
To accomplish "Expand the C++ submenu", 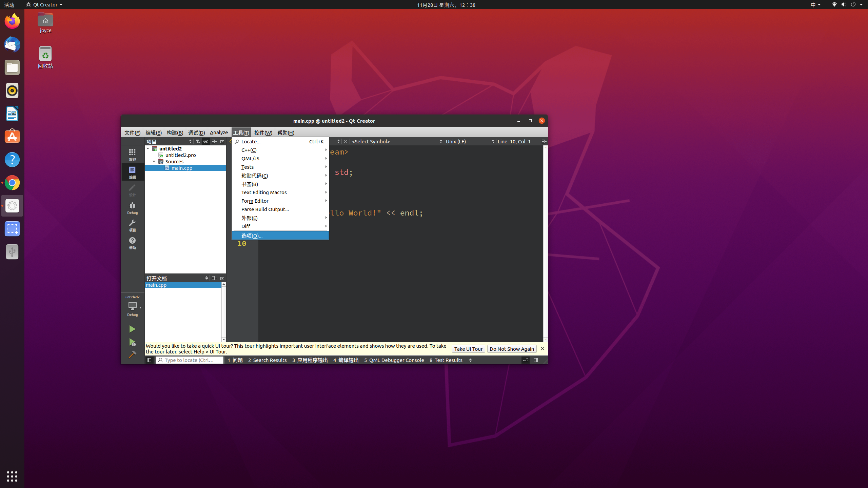I will point(280,150).
